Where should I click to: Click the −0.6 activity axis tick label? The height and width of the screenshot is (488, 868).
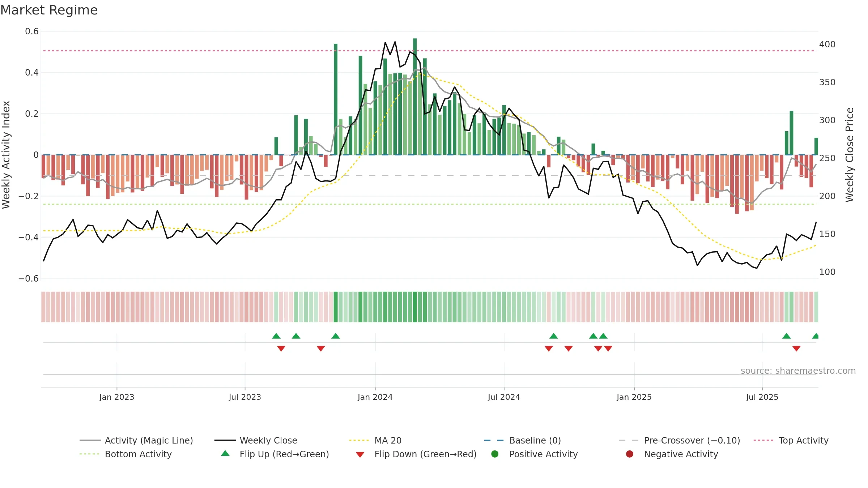[x=29, y=279]
